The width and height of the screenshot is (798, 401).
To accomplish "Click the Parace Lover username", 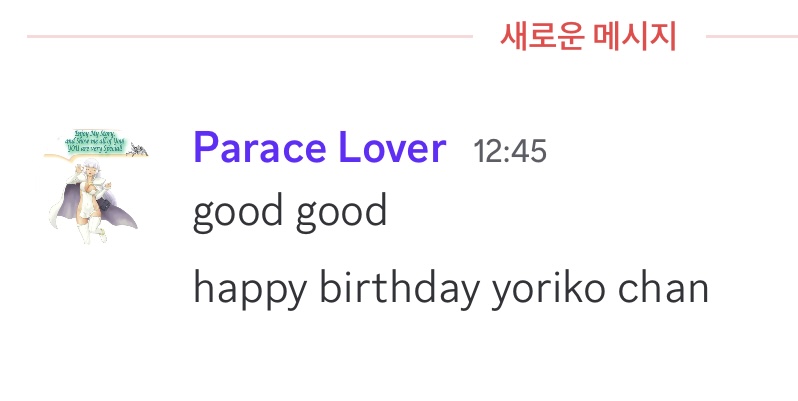I will [319, 149].
